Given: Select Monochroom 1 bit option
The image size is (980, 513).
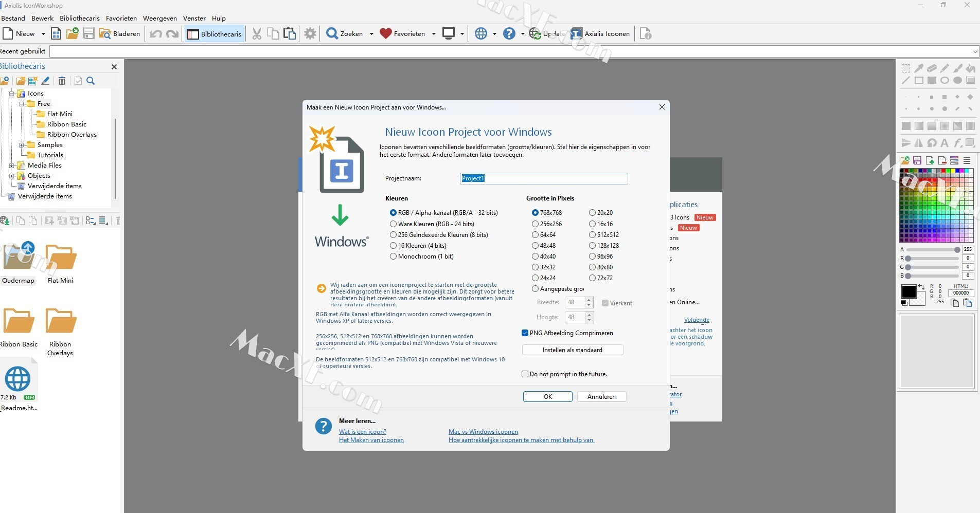Looking at the screenshot, I should [393, 256].
